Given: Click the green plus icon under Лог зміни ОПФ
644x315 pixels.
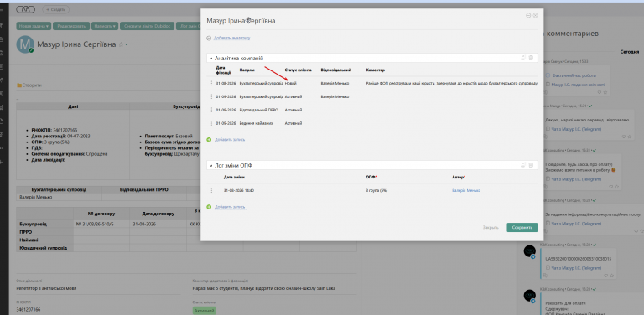Looking at the screenshot, I should pos(209,207).
